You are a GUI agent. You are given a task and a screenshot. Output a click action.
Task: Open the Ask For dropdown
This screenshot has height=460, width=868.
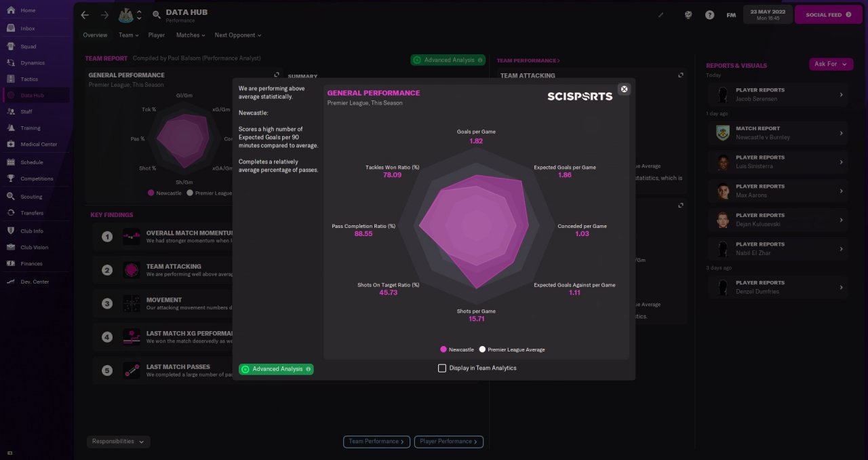pyautogui.click(x=831, y=64)
